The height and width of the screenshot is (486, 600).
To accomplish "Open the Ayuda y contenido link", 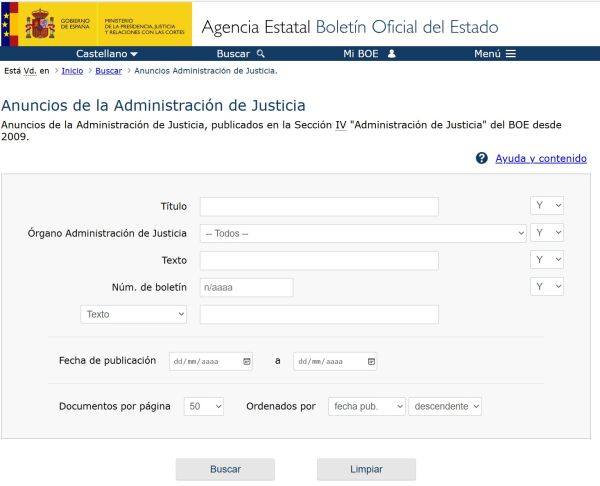I will pyautogui.click(x=541, y=158).
